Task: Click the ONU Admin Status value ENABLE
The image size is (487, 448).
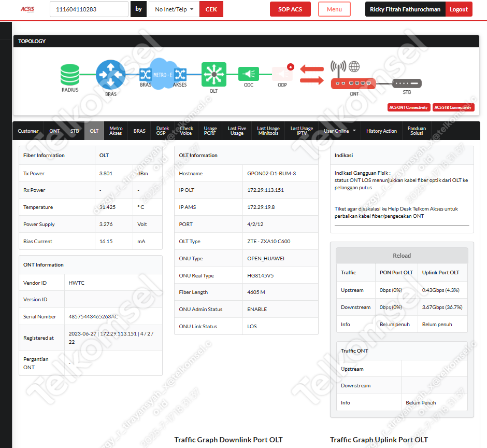Action: click(257, 310)
